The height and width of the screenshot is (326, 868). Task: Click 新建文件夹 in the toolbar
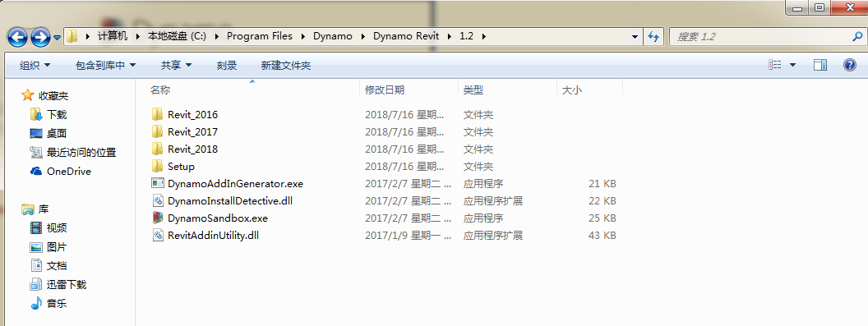pyautogui.click(x=286, y=66)
